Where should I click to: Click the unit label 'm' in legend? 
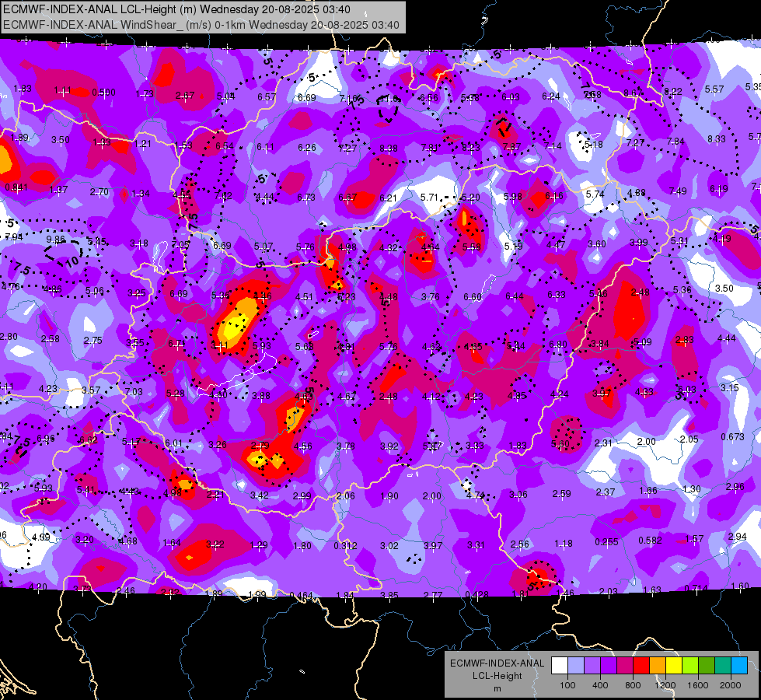497,689
